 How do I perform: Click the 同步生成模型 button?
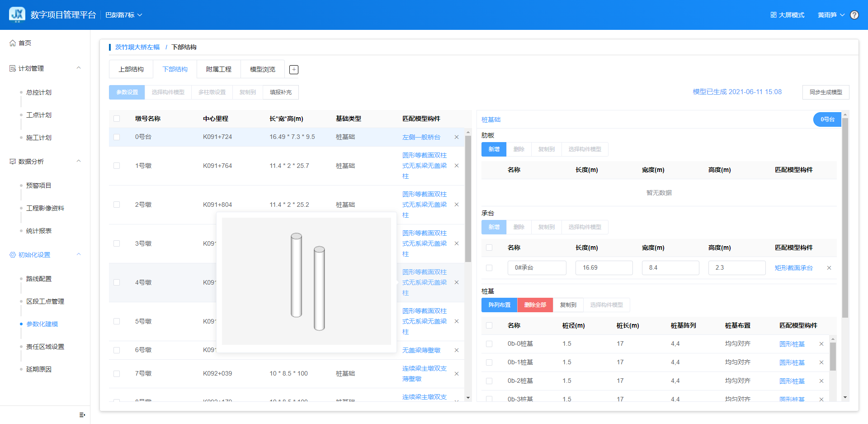tap(826, 92)
